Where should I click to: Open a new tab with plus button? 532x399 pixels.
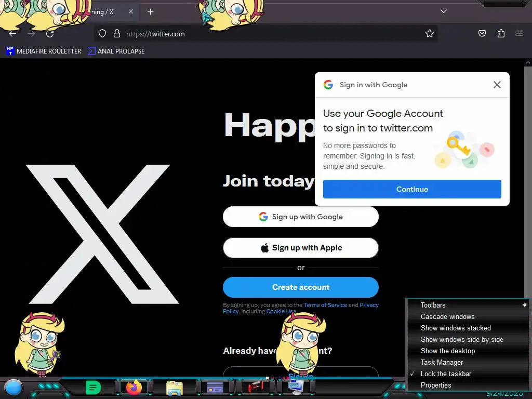[x=150, y=12]
